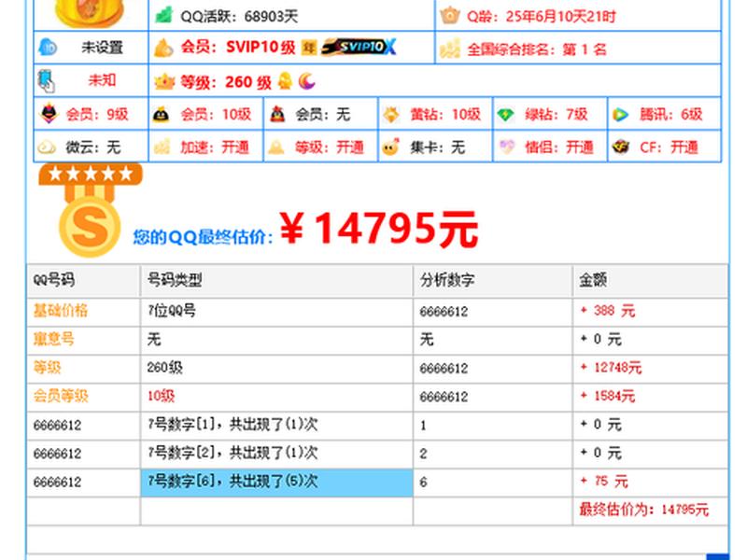This screenshot has height=560, width=747.
Task: Click the 加速 icon
Action: click(162, 147)
